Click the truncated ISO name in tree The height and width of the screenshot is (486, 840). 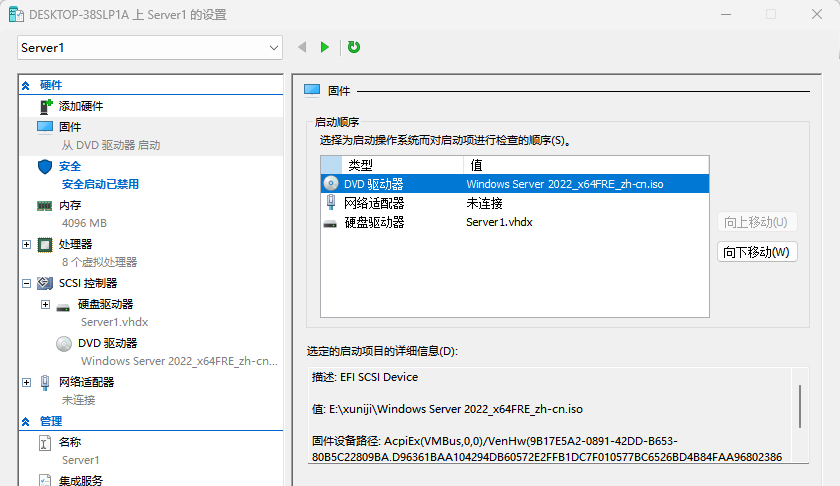[x=179, y=361]
